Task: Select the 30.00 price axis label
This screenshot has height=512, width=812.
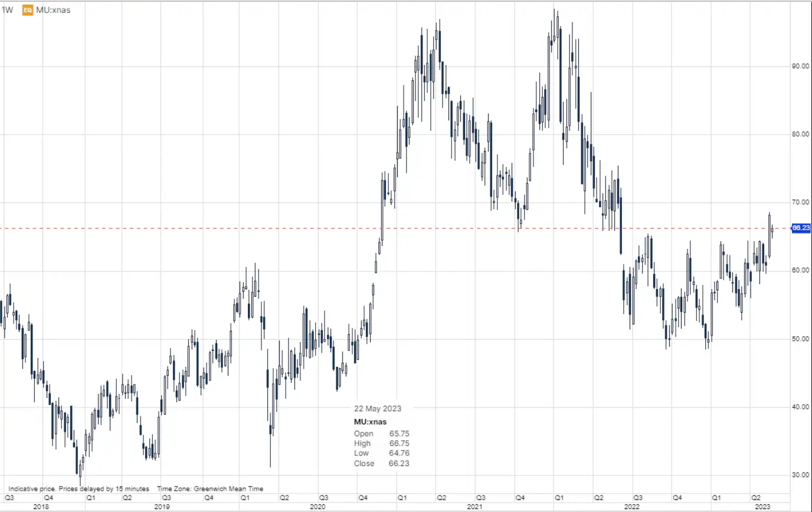Action: coord(800,475)
